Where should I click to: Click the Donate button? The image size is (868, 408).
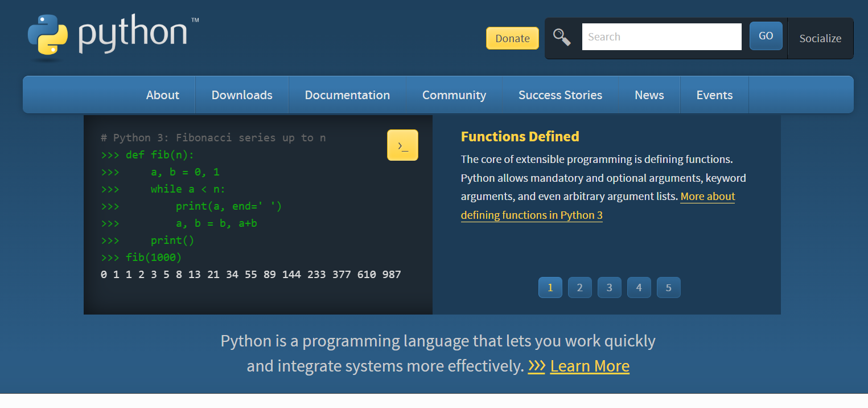(512, 38)
